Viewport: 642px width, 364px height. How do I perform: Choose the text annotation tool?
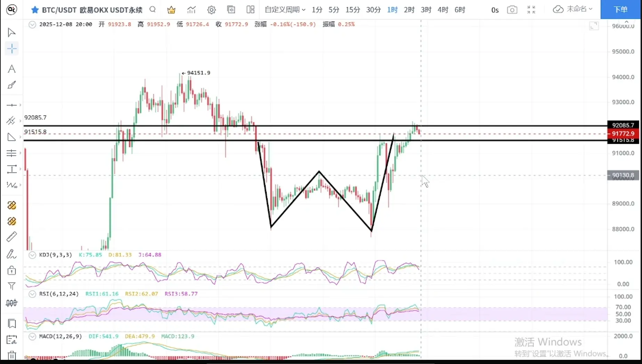tap(11, 69)
